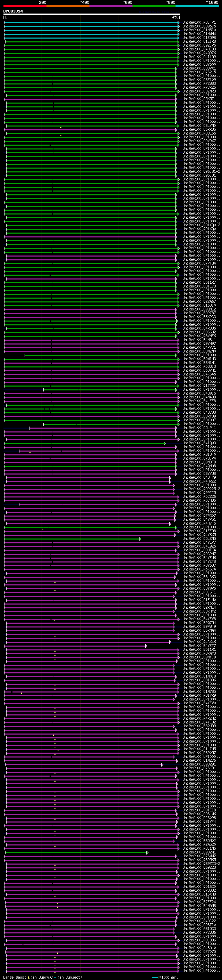222x980 pixels.
Task: Select the UniRef100_C6LVN0 label
Action: point(199,125)
